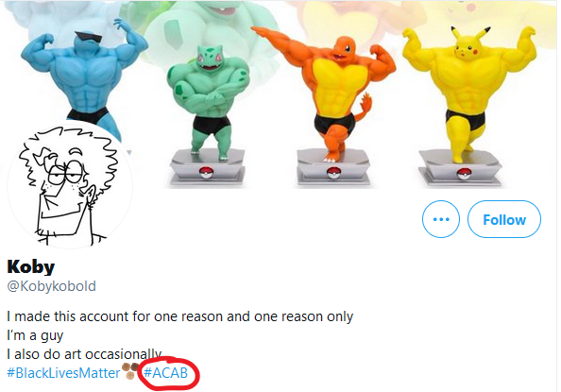
Task: Click the Koby display name
Action: tap(31, 266)
